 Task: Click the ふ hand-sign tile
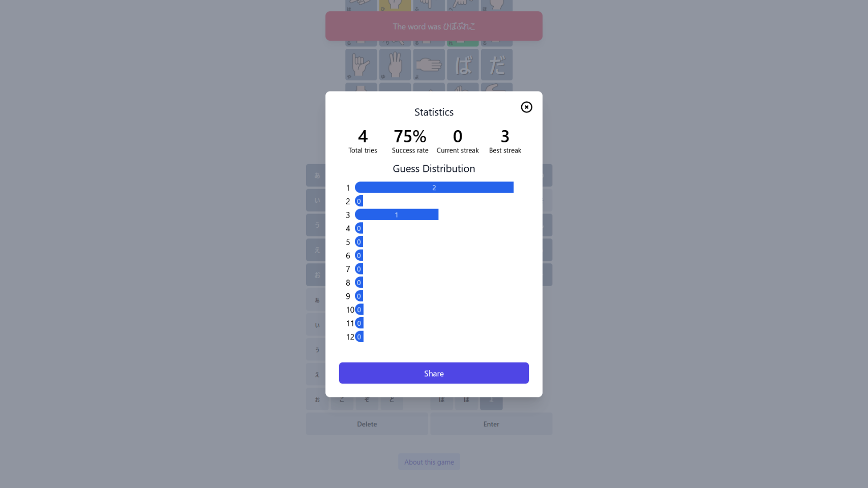[429, 5]
